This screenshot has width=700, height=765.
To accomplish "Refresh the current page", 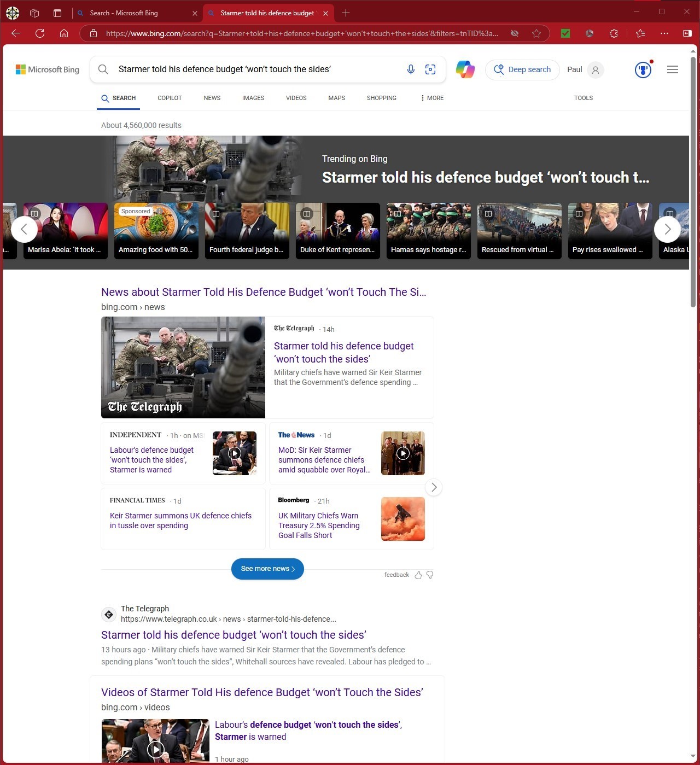I will click(x=40, y=33).
